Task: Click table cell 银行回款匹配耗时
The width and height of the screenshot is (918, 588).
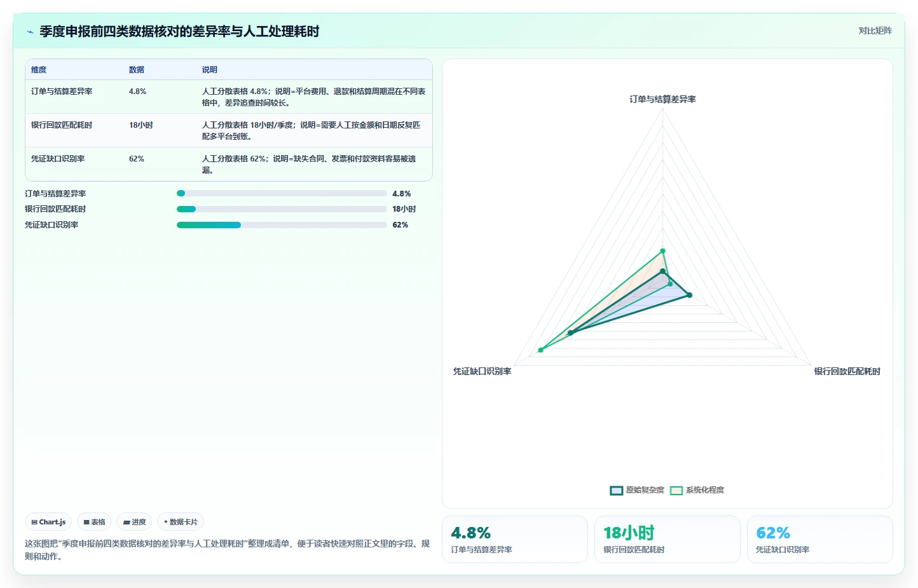Action: pyautogui.click(x=62, y=125)
